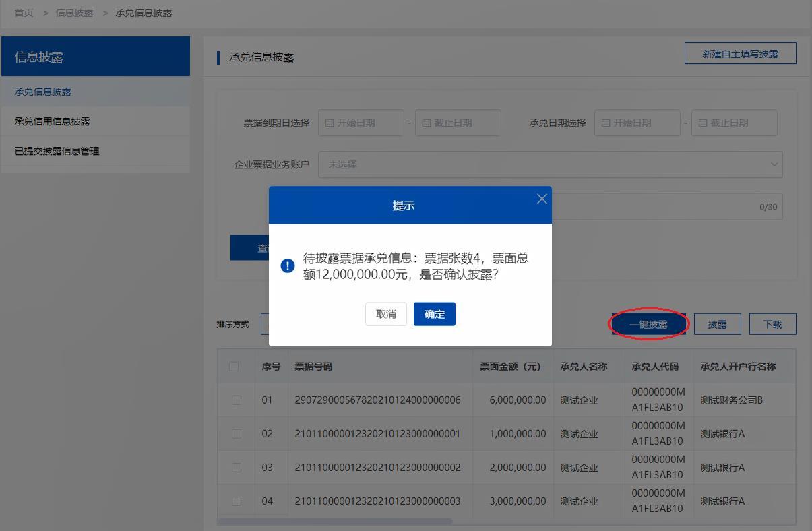Image resolution: width=812 pixels, height=531 pixels.
Task: Dismiss the 提示 dialog via the X icon
Action: tap(541, 198)
